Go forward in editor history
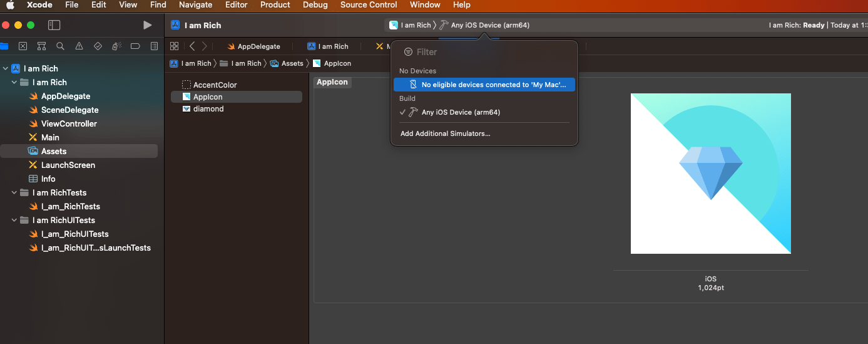Viewport: 868px width, 344px height. point(205,46)
